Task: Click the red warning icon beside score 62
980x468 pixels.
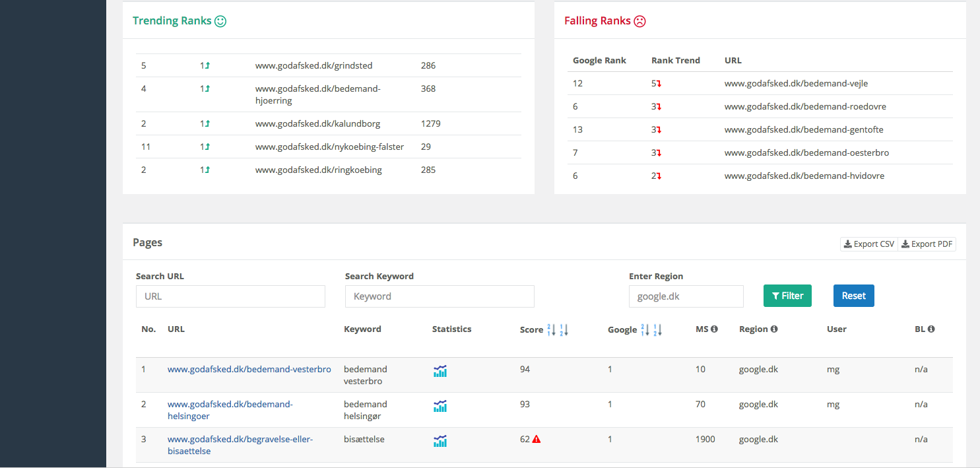Action: [x=537, y=440]
